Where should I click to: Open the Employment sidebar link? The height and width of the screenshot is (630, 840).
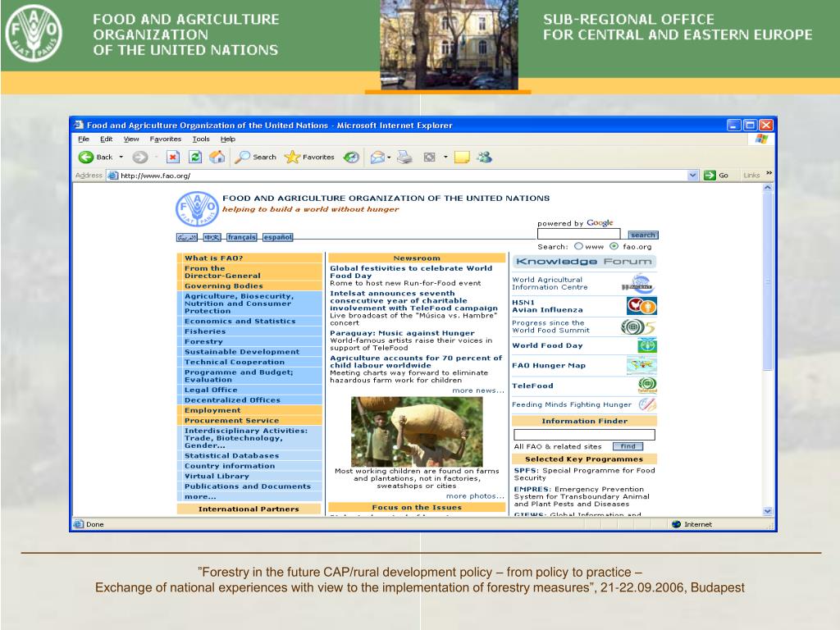click(x=212, y=410)
